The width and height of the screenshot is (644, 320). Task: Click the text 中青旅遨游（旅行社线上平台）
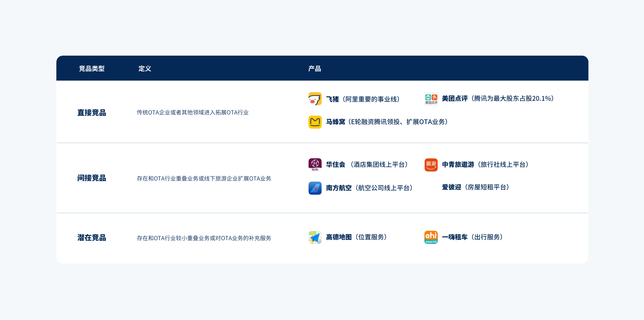click(x=486, y=164)
